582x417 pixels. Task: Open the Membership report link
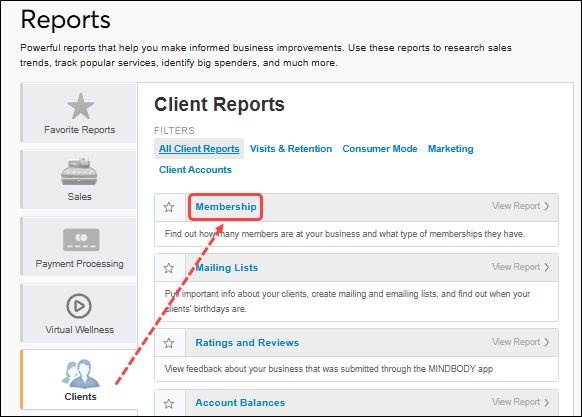(x=226, y=206)
